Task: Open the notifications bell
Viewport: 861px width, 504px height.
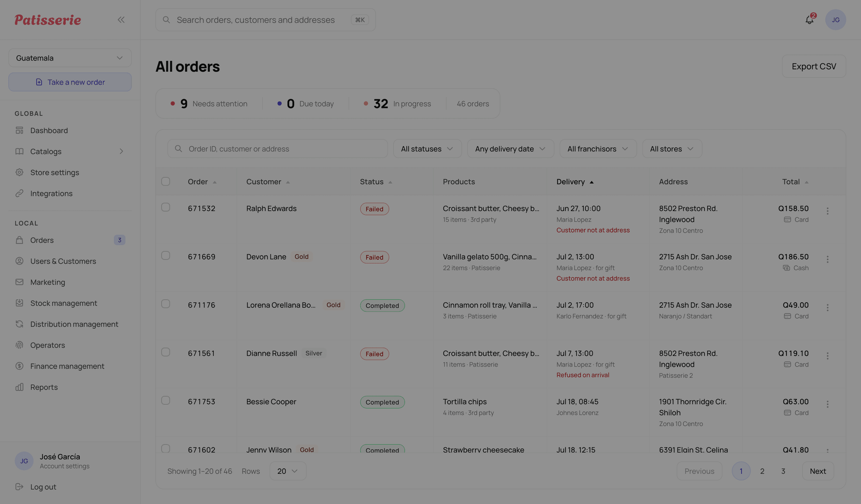Action: pyautogui.click(x=809, y=19)
